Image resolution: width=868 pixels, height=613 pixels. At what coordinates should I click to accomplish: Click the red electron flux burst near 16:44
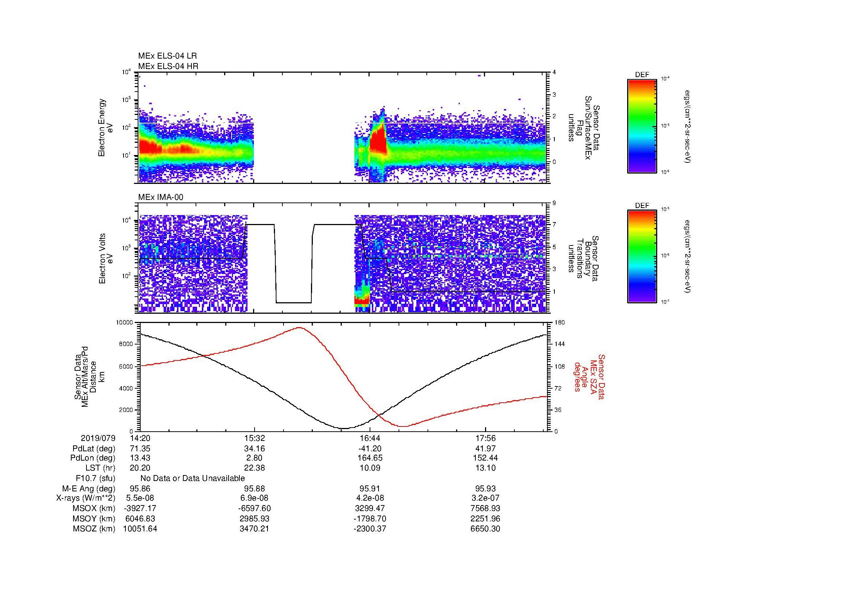(x=378, y=140)
